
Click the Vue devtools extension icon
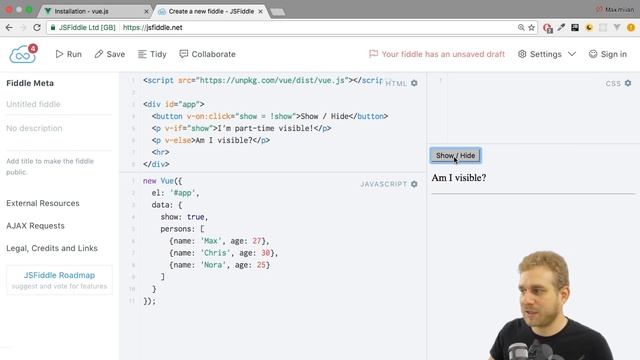point(617,27)
